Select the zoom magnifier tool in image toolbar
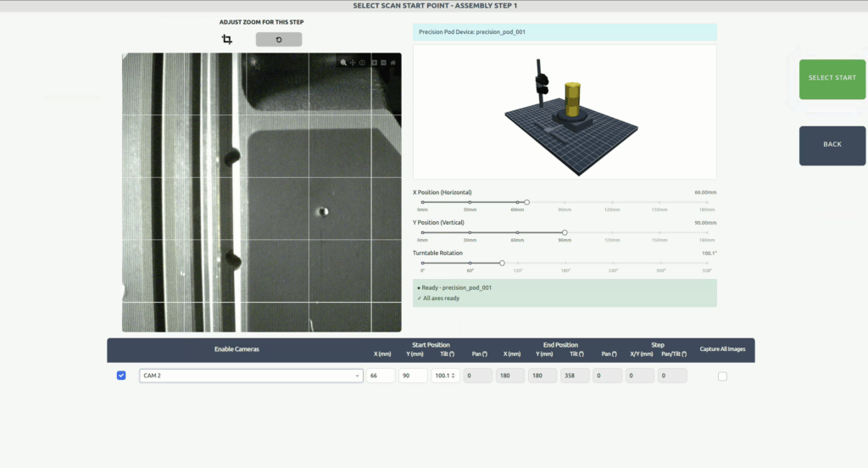This screenshot has height=468, width=868. (343, 63)
